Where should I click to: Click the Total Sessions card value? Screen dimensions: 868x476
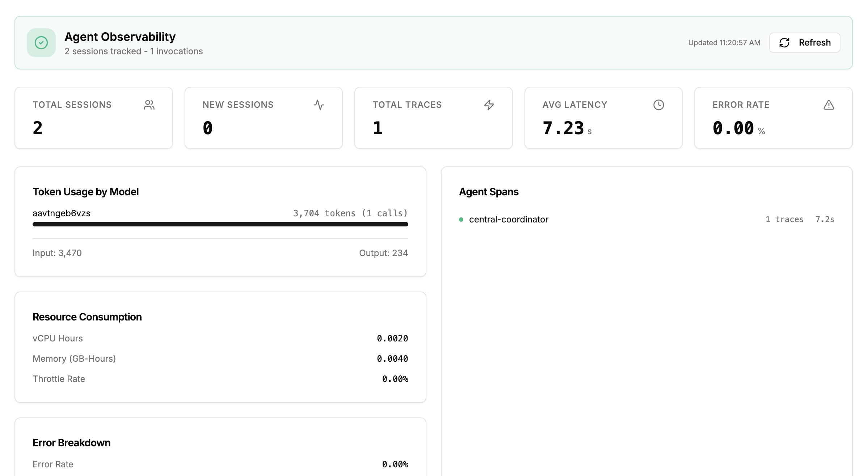pyautogui.click(x=38, y=128)
